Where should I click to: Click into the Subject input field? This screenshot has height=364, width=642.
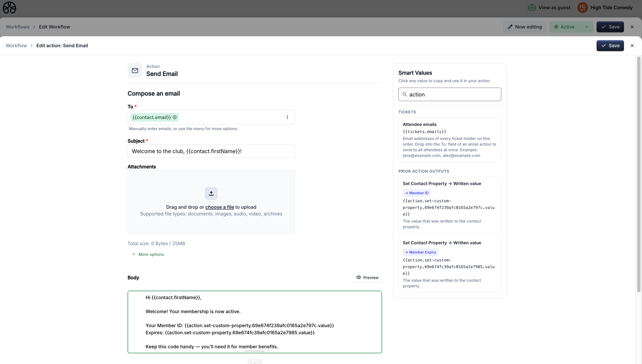(x=211, y=151)
